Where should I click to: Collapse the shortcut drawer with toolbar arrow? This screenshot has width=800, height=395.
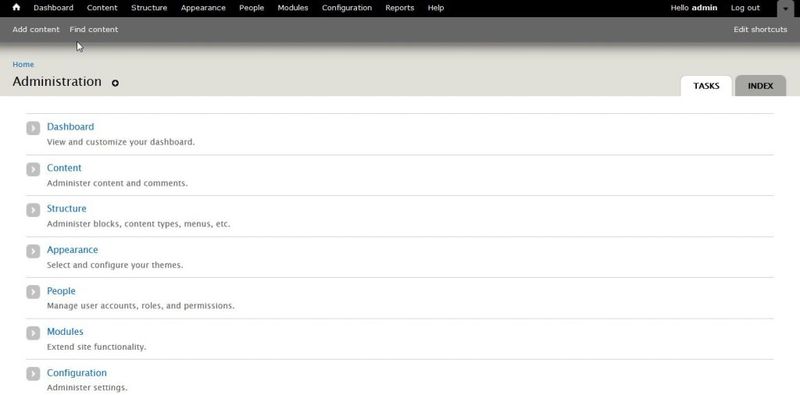[785, 9]
